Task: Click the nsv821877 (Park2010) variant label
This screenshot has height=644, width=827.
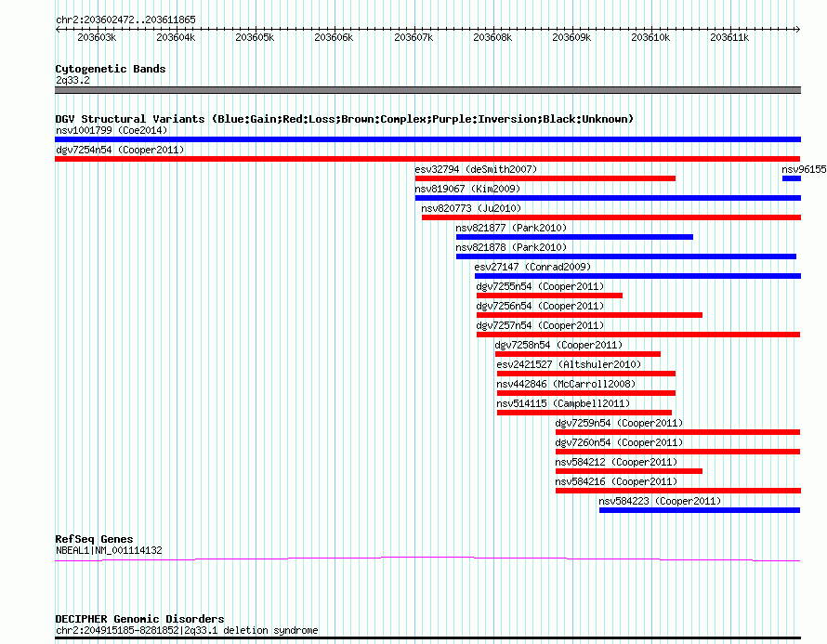Action: click(511, 228)
